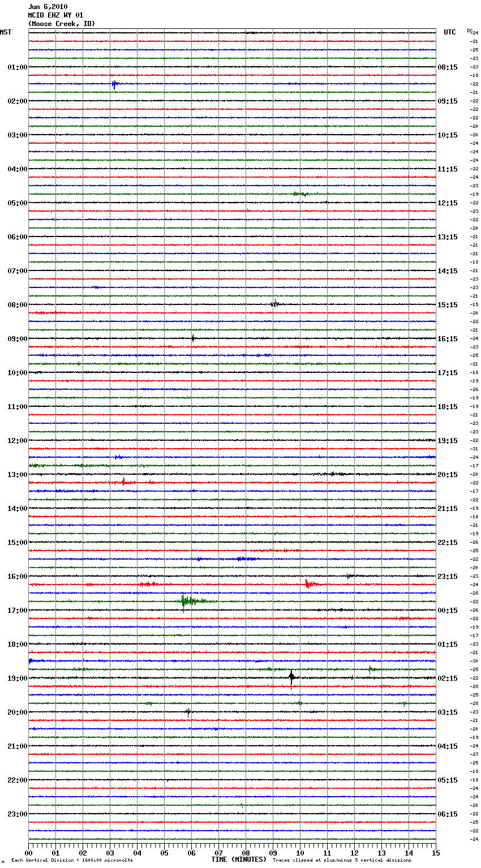Click the '08:15' UTC time label
The width and height of the screenshot is (481, 868).
coord(448,67)
